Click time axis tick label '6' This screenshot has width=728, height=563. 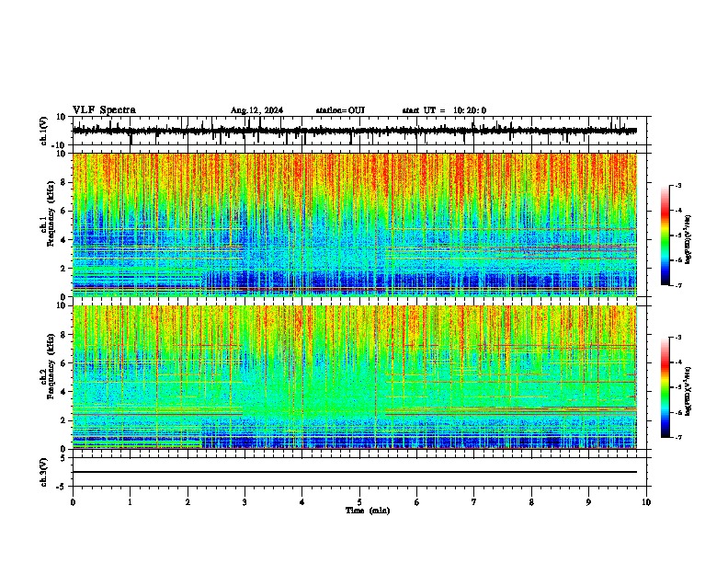[x=417, y=502]
